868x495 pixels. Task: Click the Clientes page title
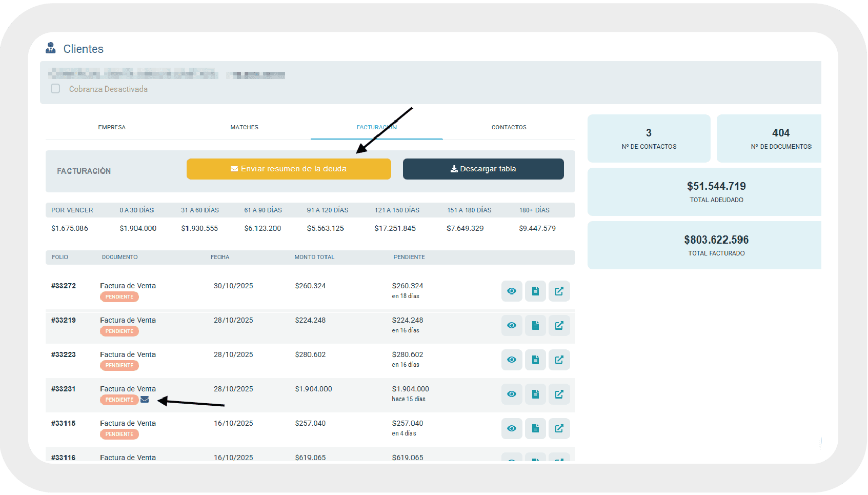(x=84, y=49)
